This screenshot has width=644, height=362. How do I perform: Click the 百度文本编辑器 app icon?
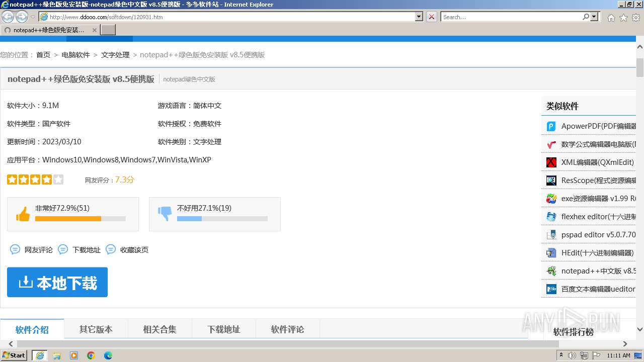pyautogui.click(x=551, y=289)
